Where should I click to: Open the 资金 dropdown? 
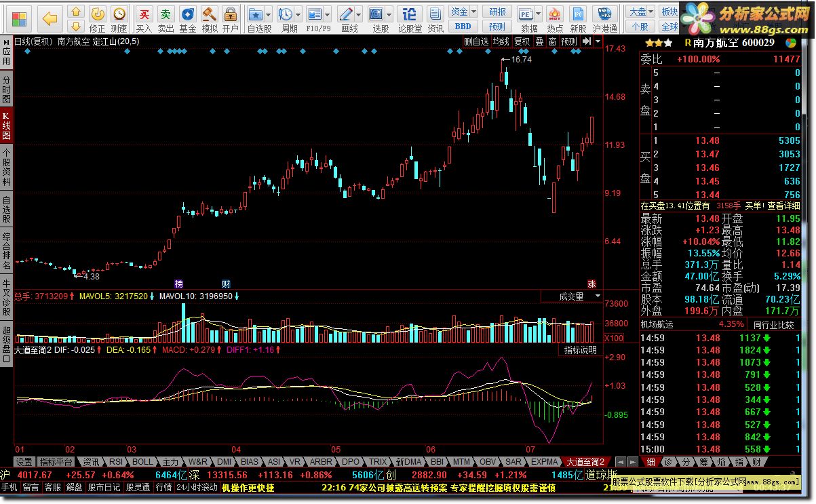pyautogui.click(x=463, y=12)
